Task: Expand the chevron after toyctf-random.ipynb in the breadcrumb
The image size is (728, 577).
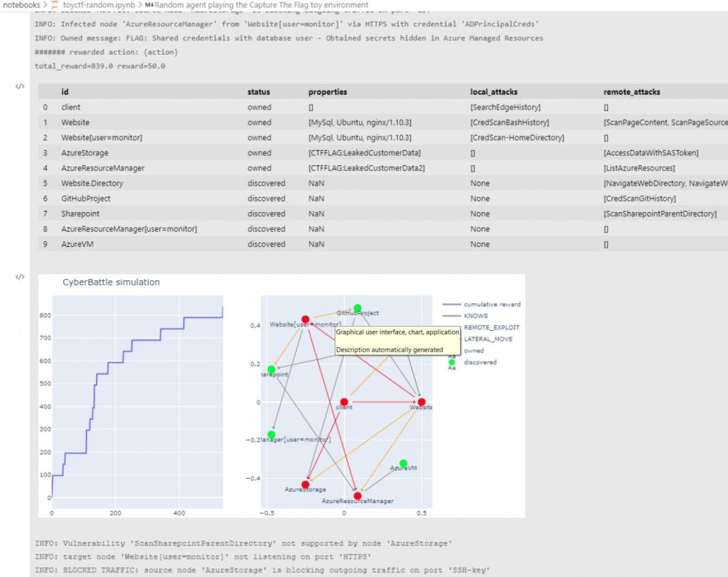Action: point(139,4)
